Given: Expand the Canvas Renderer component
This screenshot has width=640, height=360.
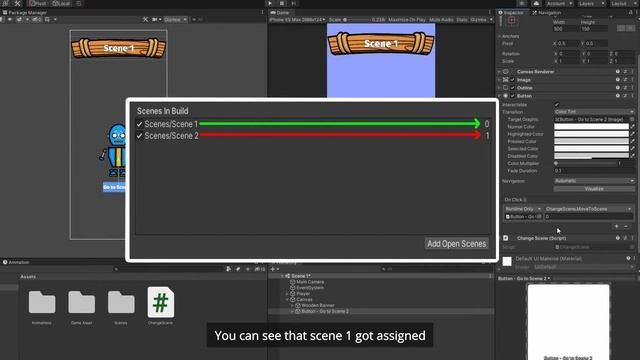Looking at the screenshot, I should (x=499, y=72).
